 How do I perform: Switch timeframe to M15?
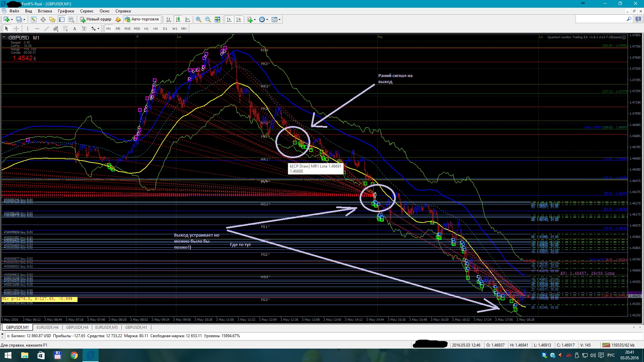(127, 29)
